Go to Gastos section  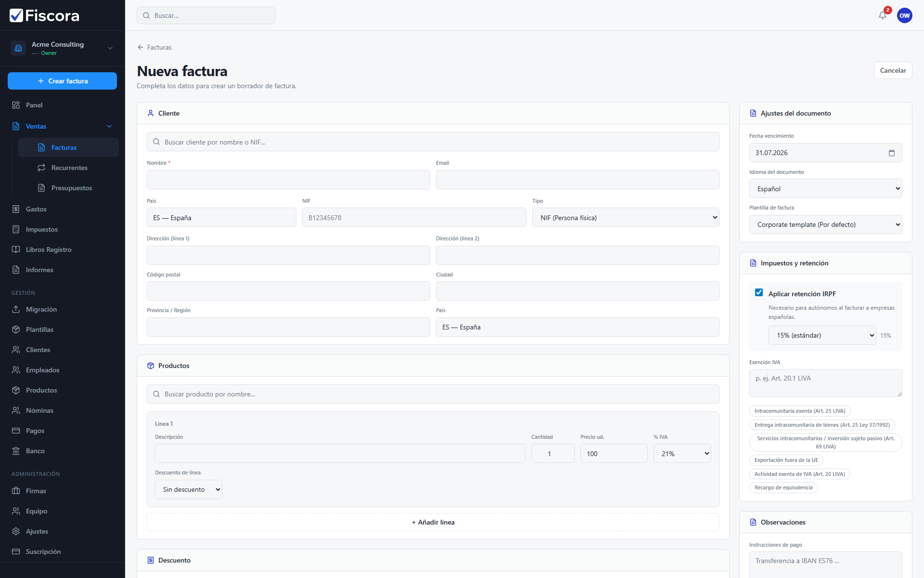62,209
